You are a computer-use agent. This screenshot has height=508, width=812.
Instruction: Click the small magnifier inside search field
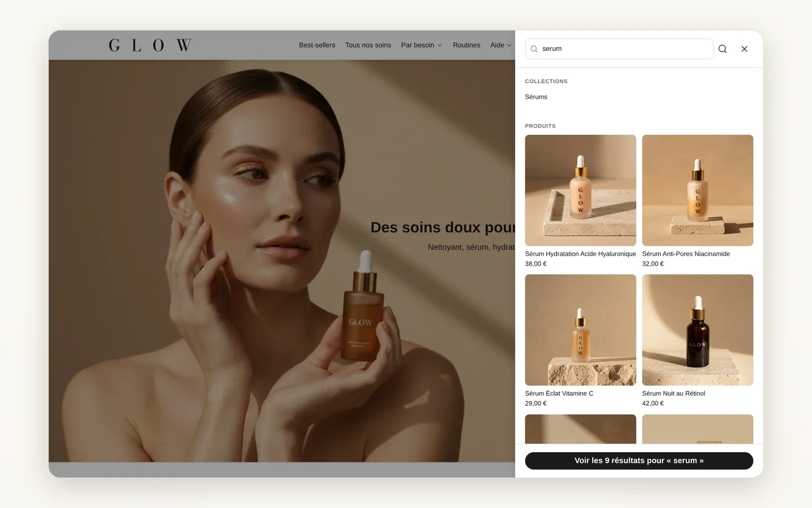[534, 49]
